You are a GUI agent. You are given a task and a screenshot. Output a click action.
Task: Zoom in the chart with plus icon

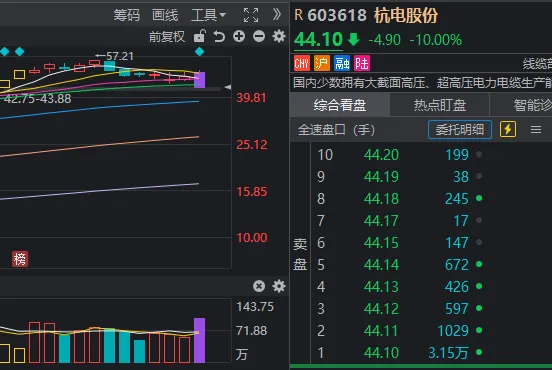tap(239, 36)
